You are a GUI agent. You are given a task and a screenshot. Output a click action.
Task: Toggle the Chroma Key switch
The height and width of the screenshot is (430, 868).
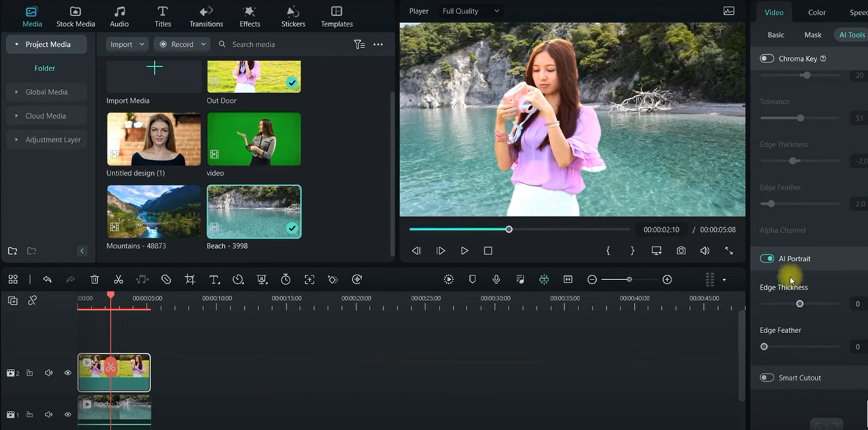coord(767,58)
